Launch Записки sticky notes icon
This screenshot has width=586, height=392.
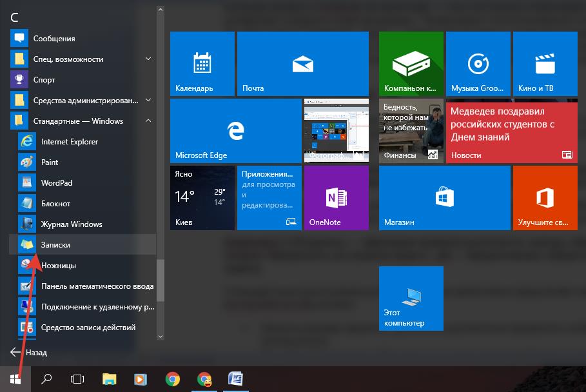27,244
